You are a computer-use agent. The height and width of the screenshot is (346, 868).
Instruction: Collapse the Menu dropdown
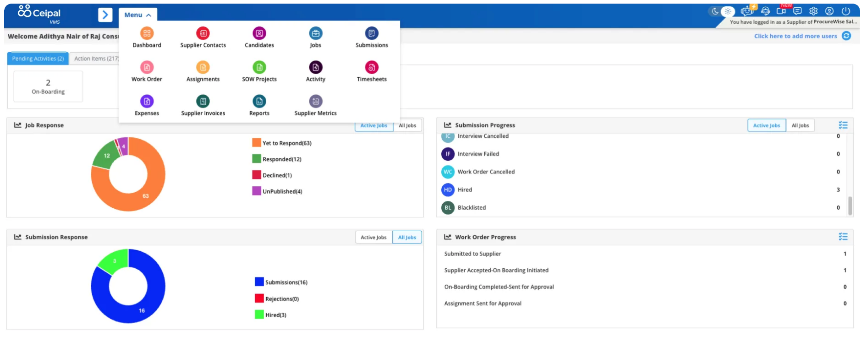(x=137, y=15)
